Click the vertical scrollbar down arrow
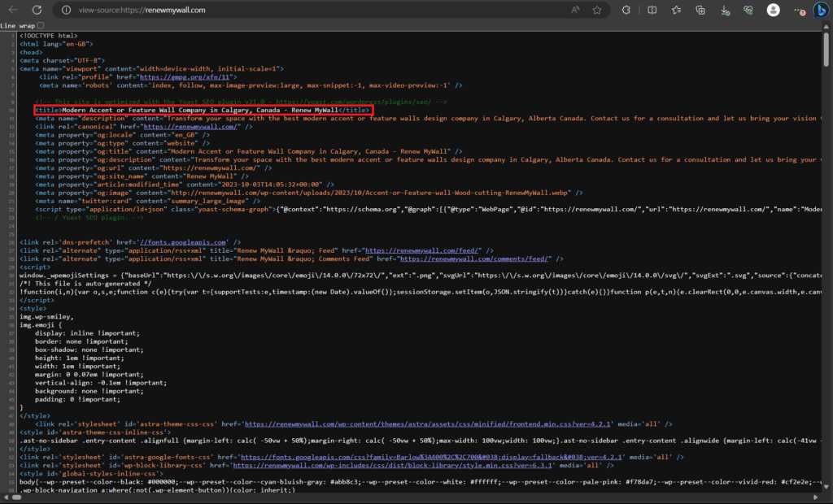The height and width of the screenshot is (504, 833). 826,486
